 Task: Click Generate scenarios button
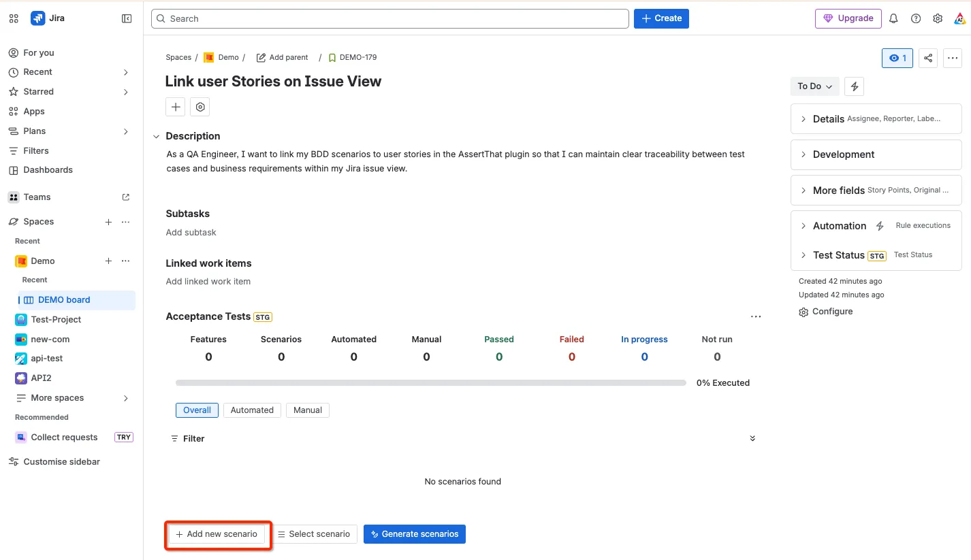[x=415, y=534]
